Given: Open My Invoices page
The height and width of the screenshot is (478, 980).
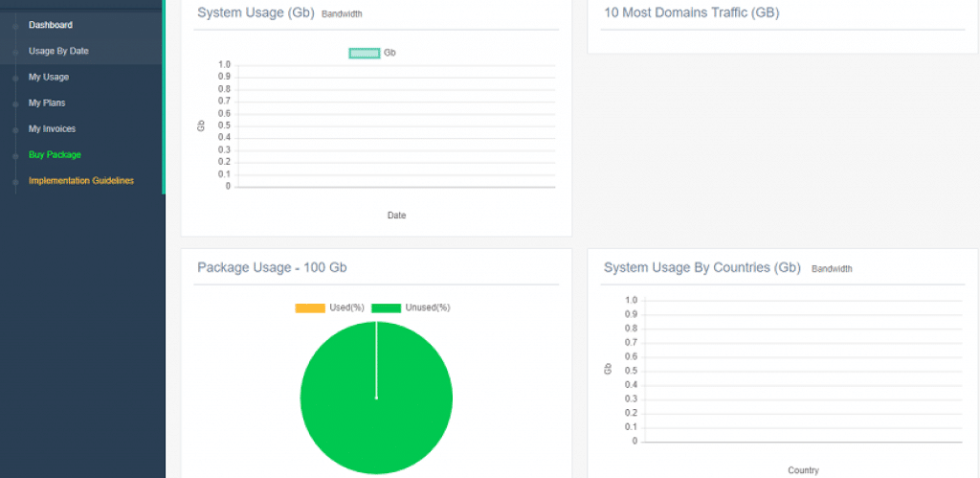Looking at the screenshot, I should [52, 129].
